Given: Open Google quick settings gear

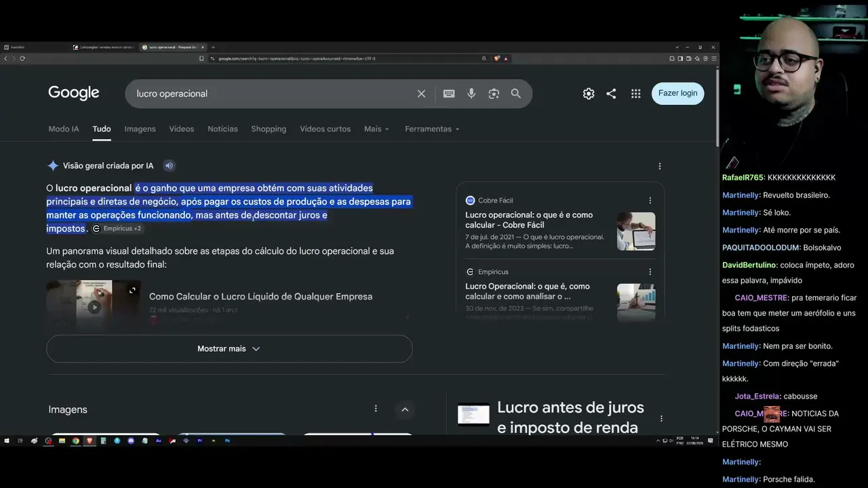Looking at the screenshot, I should (x=589, y=94).
